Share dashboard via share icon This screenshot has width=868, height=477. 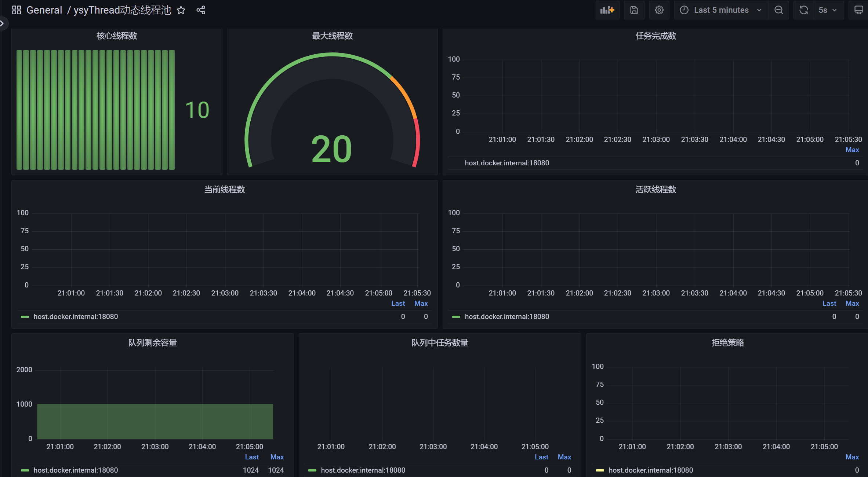[201, 10]
